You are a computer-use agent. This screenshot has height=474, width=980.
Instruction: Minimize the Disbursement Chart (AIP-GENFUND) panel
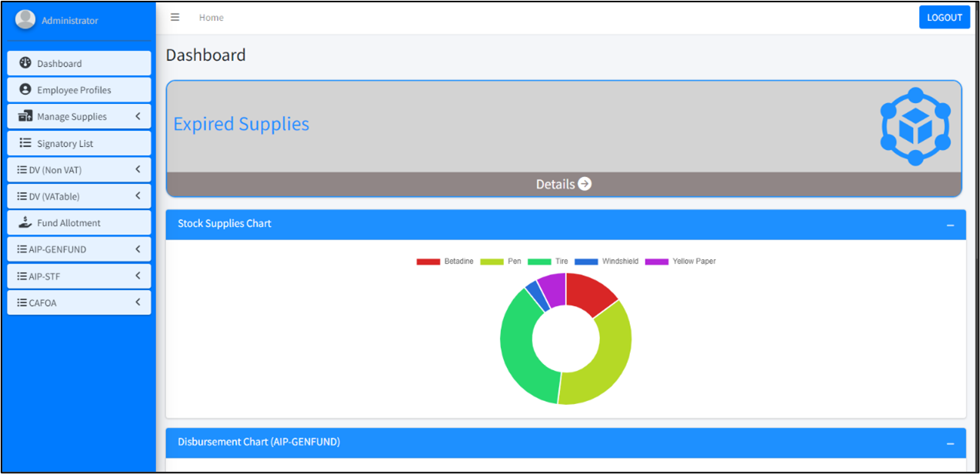click(x=950, y=443)
